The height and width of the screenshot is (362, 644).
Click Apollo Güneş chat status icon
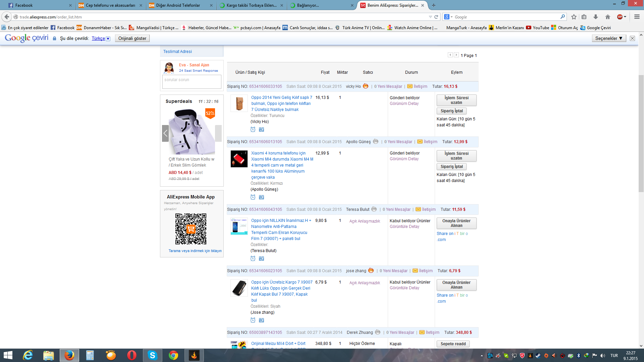tap(376, 141)
